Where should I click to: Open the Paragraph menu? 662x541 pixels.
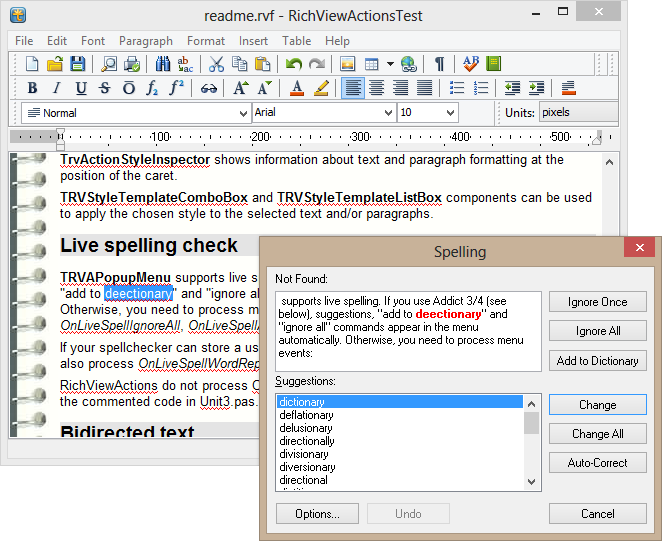(146, 41)
